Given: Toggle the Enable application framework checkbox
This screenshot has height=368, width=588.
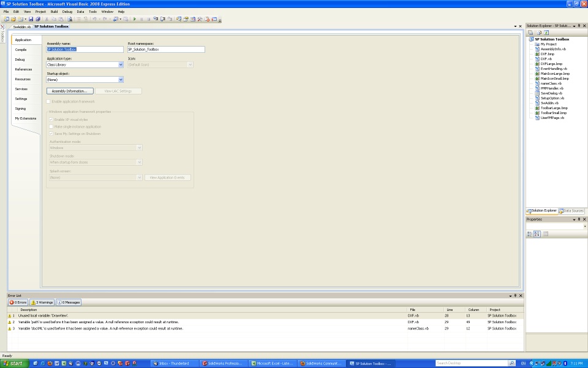Looking at the screenshot, I should pos(48,101).
